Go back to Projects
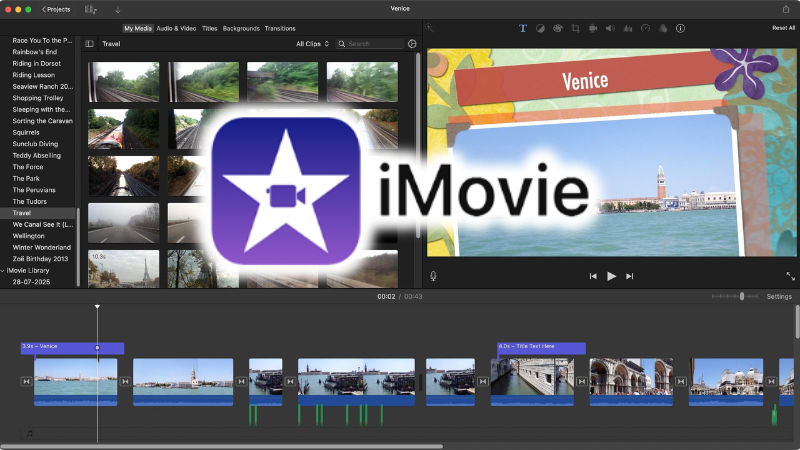Image resolution: width=800 pixels, height=450 pixels. click(x=56, y=9)
